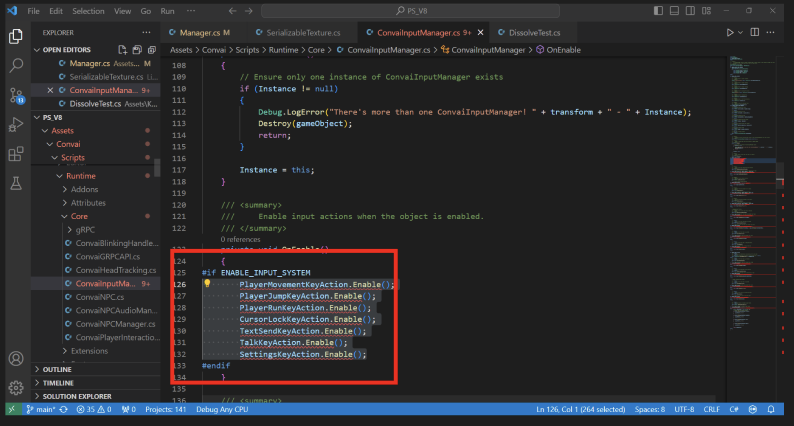The image size is (794, 426).
Task: Toggle the primary side bar layout icon
Action: click(658, 11)
